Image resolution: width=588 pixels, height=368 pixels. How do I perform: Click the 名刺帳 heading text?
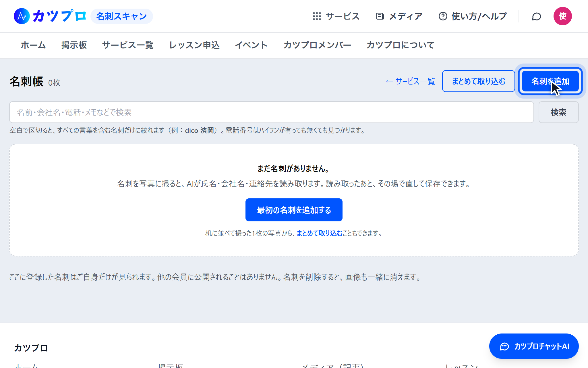pyautogui.click(x=26, y=82)
